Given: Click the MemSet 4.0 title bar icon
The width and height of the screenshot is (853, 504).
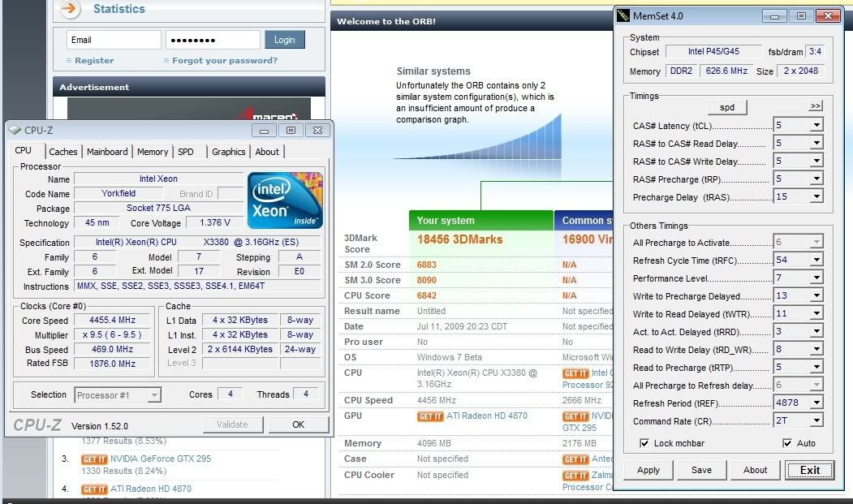Looking at the screenshot, I should pyautogui.click(x=623, y=15).
